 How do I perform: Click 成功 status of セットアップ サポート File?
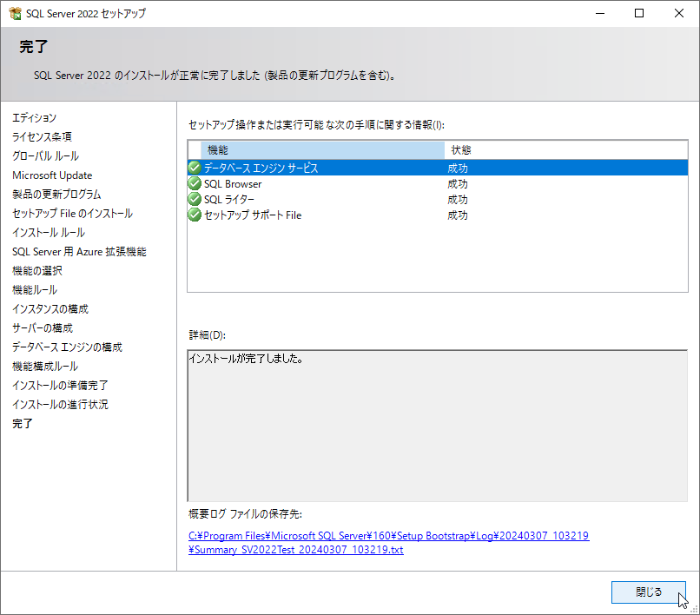pyautogui.click(x=458, y=215)
